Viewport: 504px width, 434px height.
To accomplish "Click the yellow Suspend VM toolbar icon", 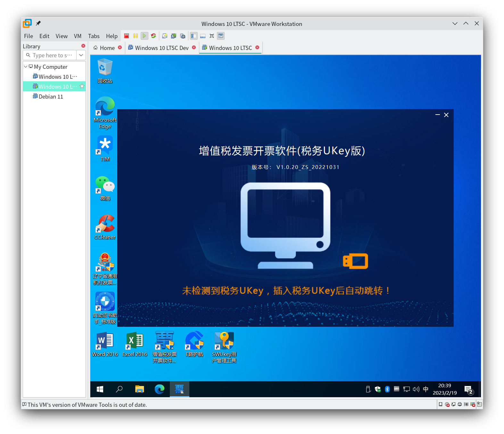I will [136, 36].
